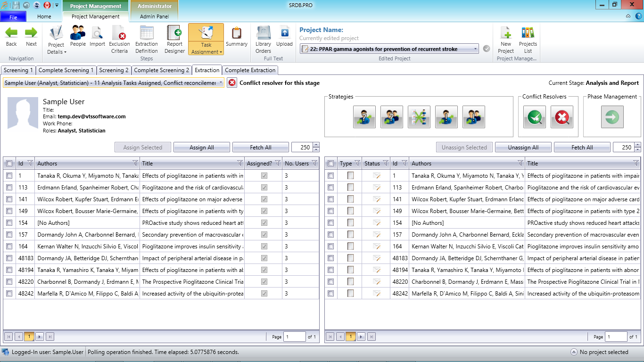The width and height of the screenshot is (644, 362).
Task: Click the fifth Strategies icon button
Action: 474,117
